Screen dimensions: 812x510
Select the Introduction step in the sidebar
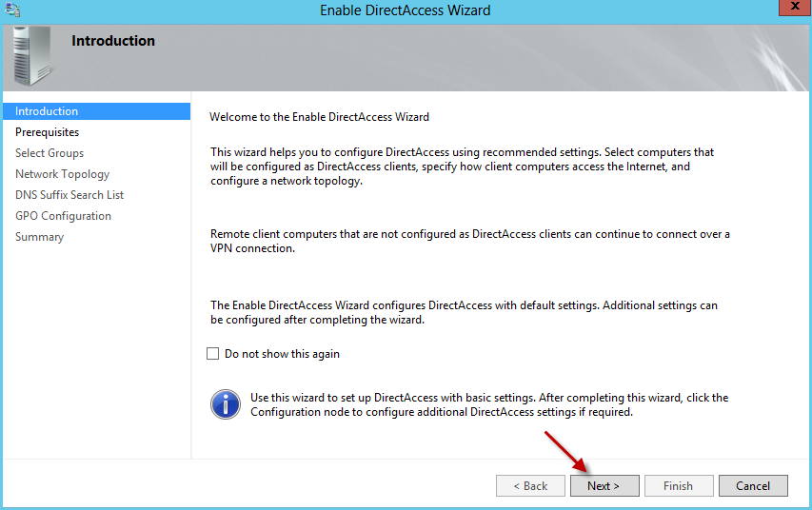(47, 111)
